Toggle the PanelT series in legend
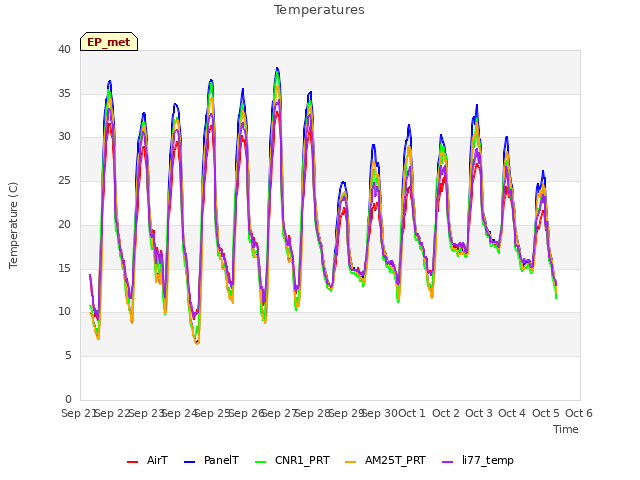This screenshot has width=640, height=480. [x=211, y=460]
